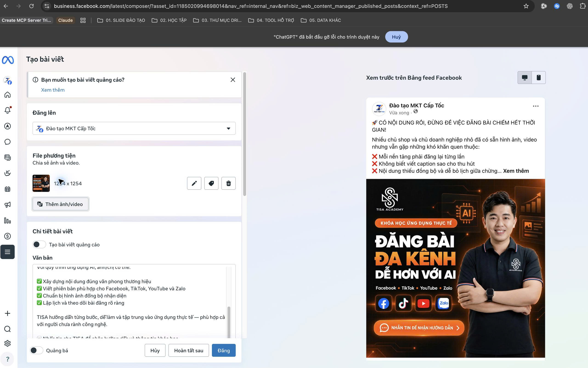Open the page account switcher avatar in sidebar

pyautogui.click(x=8, y=81)
